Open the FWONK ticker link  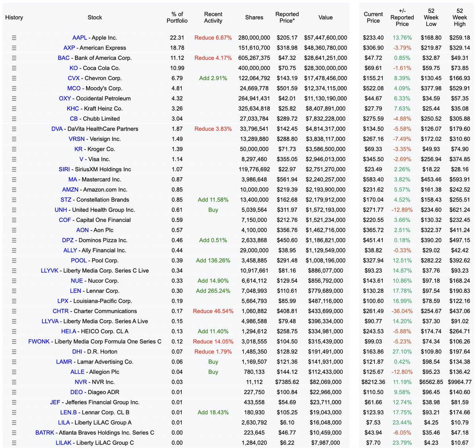tap(38, 341)
